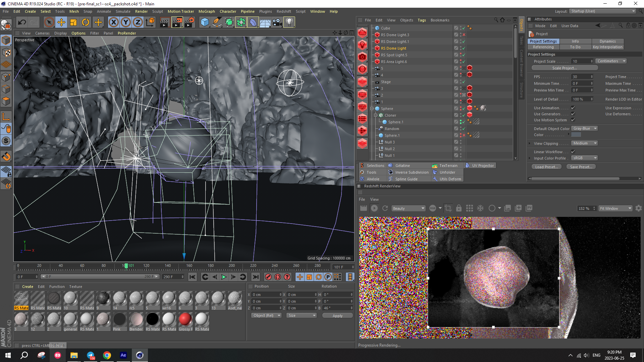Click Save Preset button
Screen dimensions: 644x362
581,167
